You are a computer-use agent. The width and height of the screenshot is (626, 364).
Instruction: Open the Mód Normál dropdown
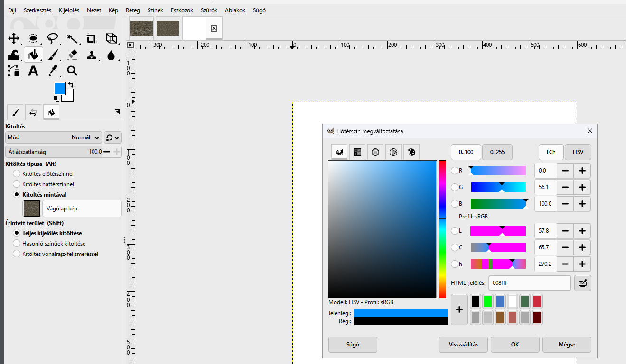[54, 137]
